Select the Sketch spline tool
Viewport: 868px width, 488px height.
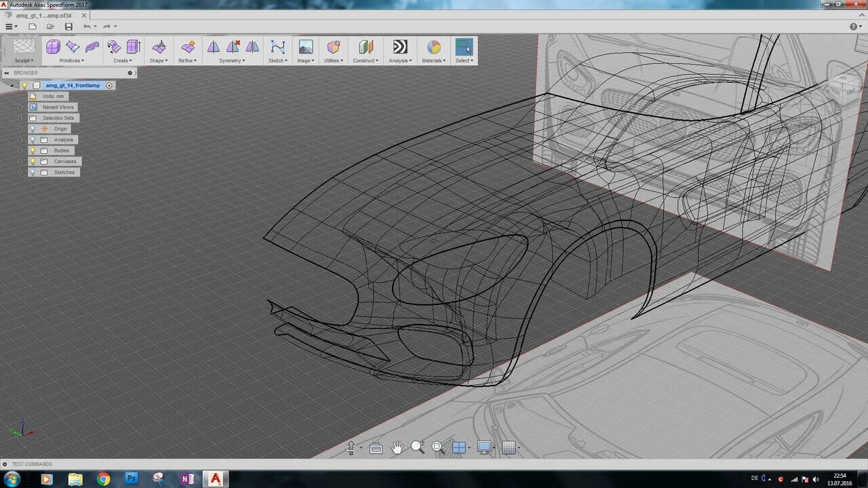(277, 47)
